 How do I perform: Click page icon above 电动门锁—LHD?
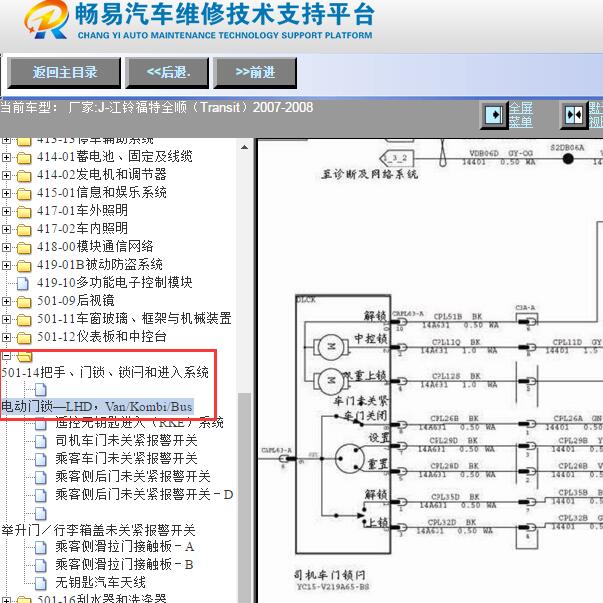tap(41, 390)
